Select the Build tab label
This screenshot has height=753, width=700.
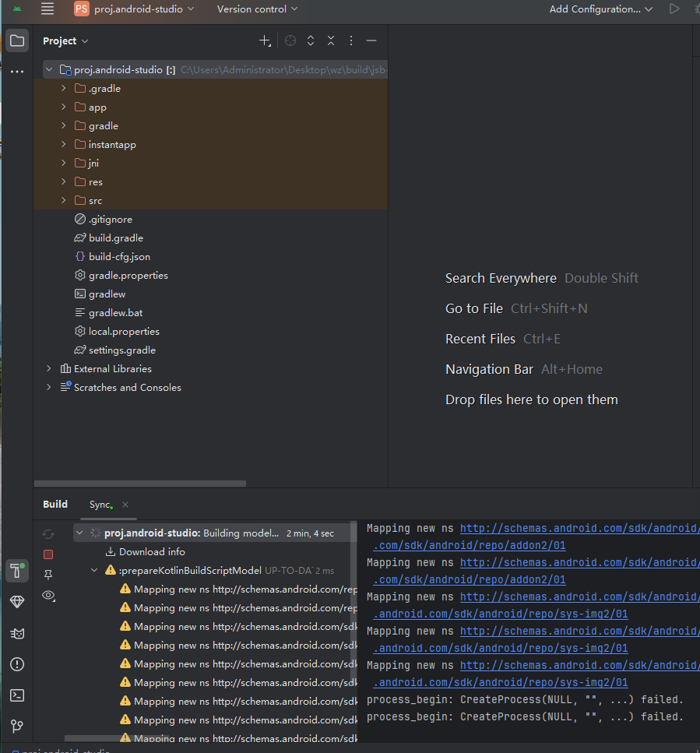(55, 505)
